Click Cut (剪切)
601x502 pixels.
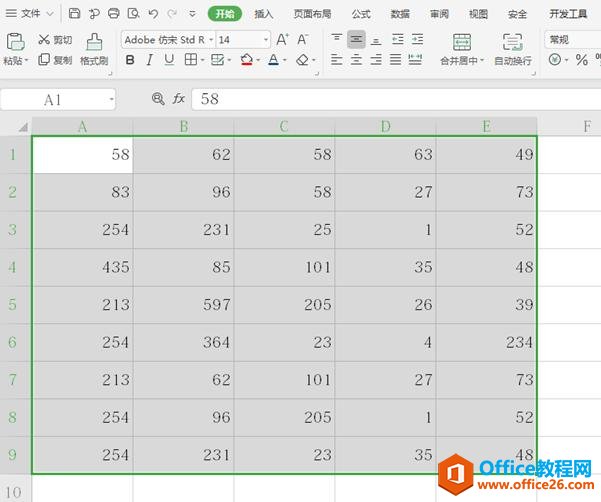coord(55,39)
